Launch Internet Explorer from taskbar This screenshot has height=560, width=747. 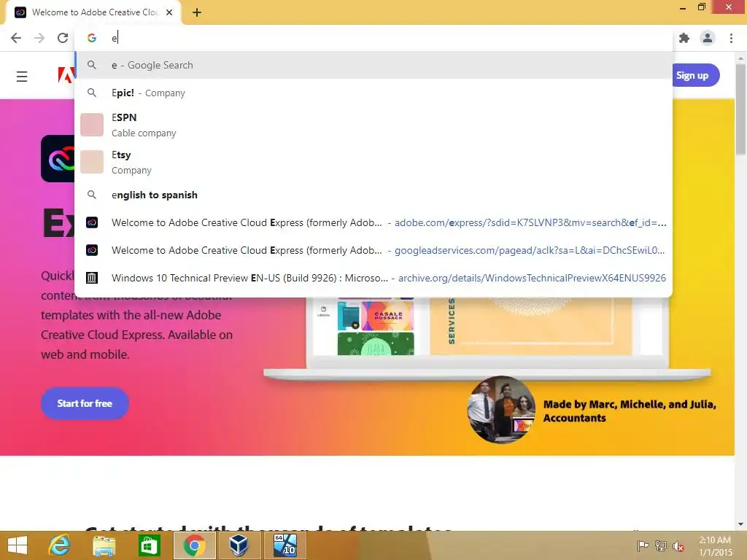(60, 545)
